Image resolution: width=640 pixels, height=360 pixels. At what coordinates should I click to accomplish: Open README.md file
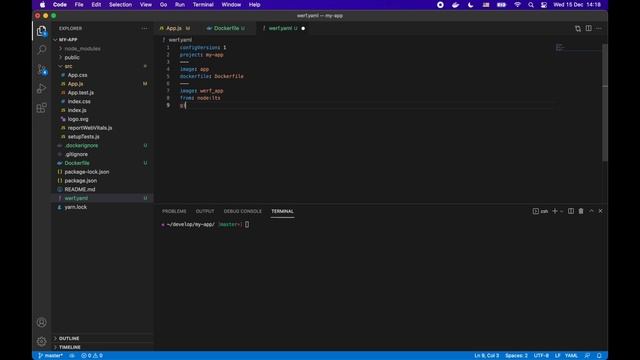tap(80, 189)
